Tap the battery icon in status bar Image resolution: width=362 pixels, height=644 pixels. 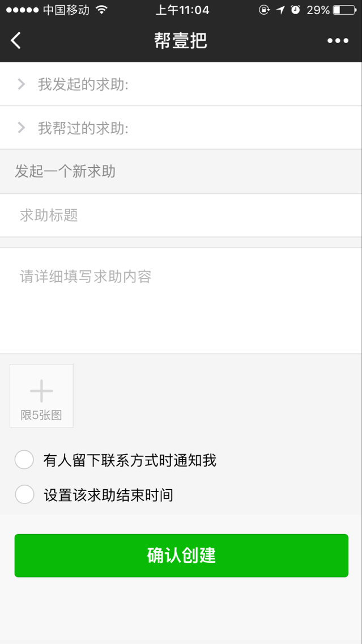pos(344,10)
